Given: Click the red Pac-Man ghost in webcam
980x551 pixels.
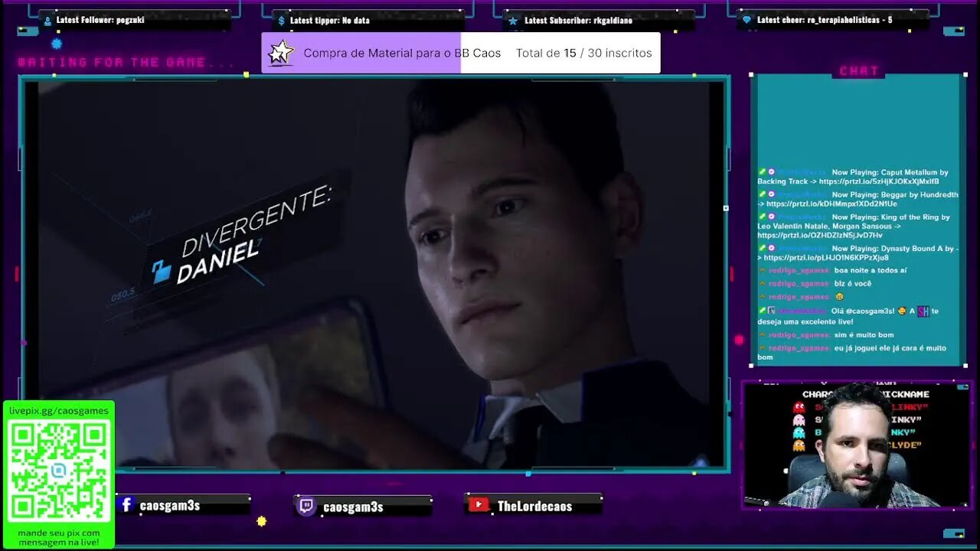Looking at the screenshot, I should point(799,408).
